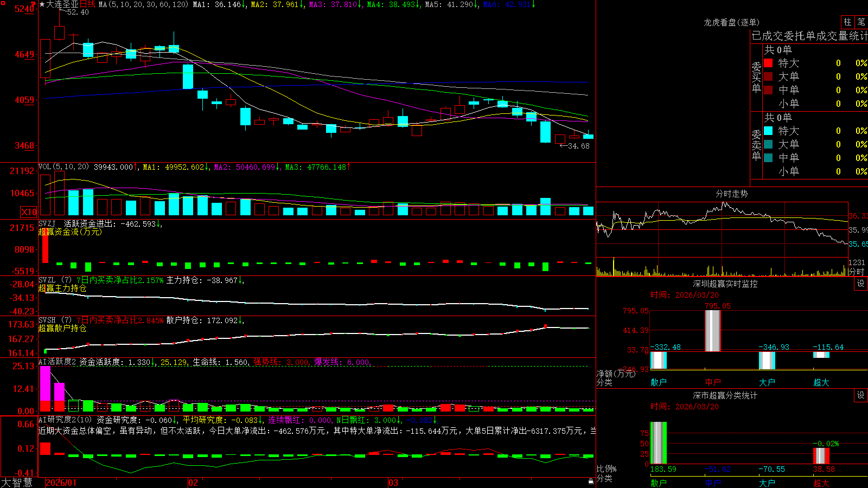Click the 大户 -346.93 bar in 深圳超赢实时监控

767,361
